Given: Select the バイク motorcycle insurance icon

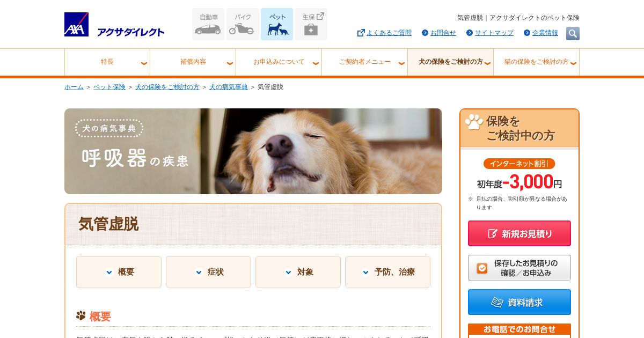Looking at the screenshot, I should tap(243, 24).
